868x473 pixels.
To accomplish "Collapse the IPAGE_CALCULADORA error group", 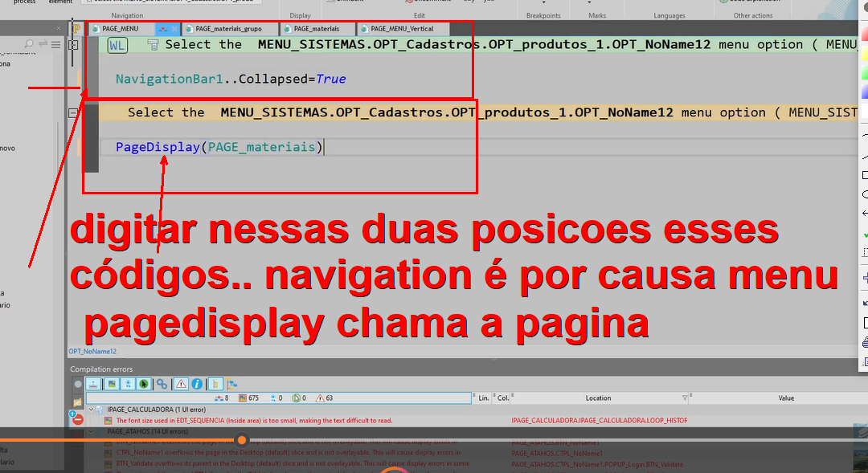I will [x=92, y=410].
